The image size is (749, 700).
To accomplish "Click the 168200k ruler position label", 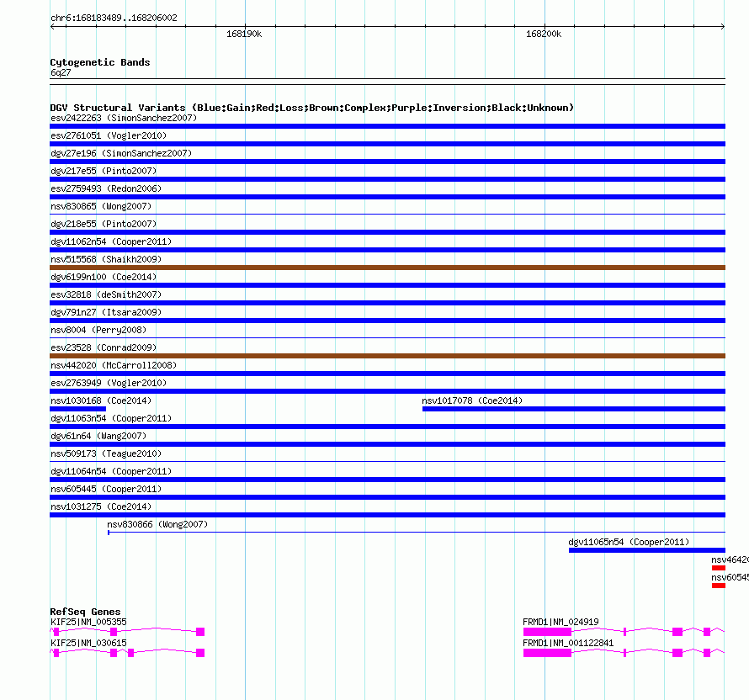I will [544, 34].
